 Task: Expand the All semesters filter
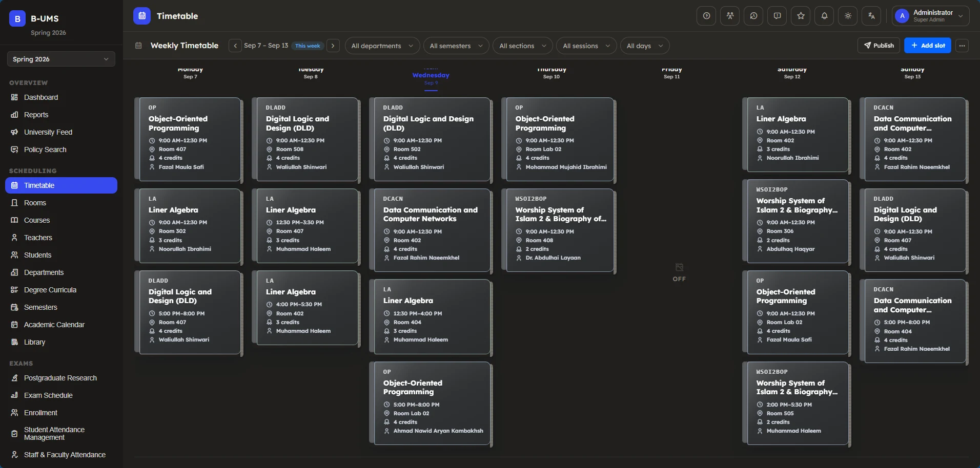pos(456,46)
